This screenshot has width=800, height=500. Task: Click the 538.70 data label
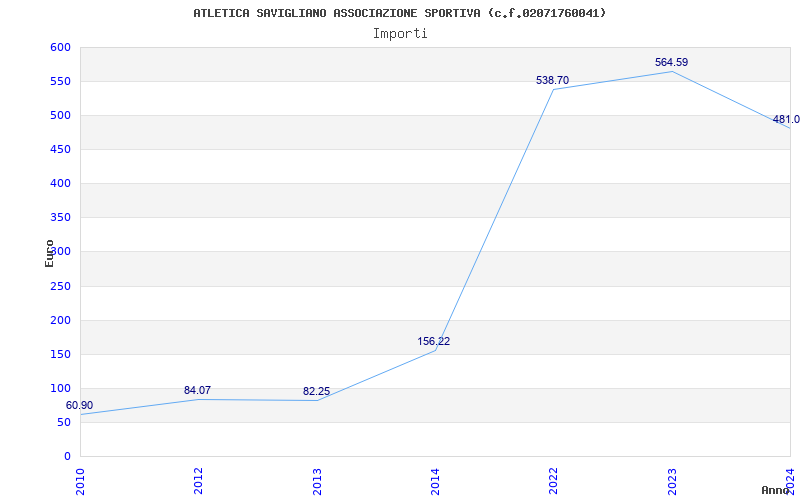pos(553,80)
